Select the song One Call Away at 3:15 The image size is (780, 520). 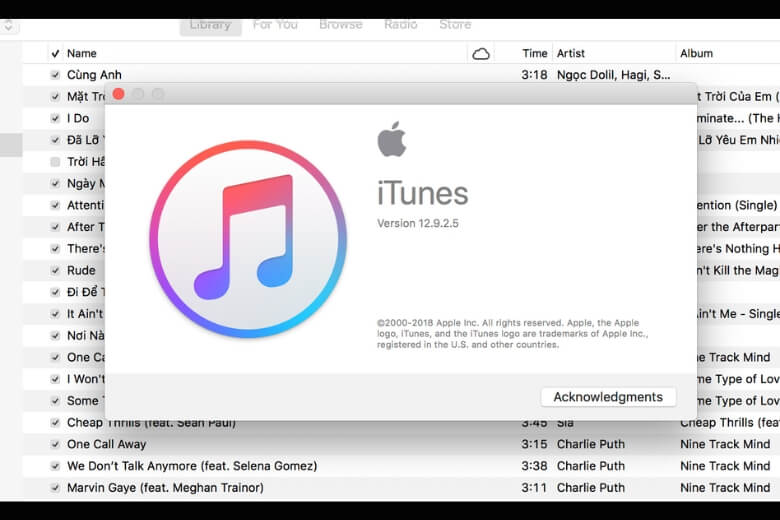pos(106,444)
